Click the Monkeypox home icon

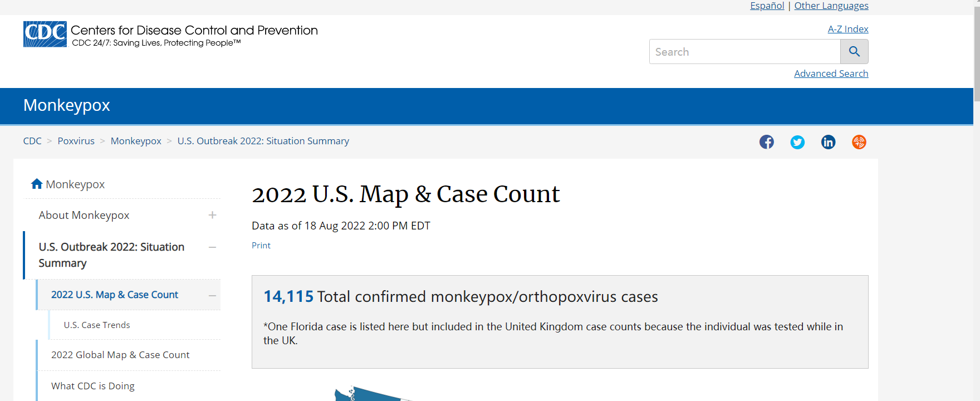[x=37, y=184]
